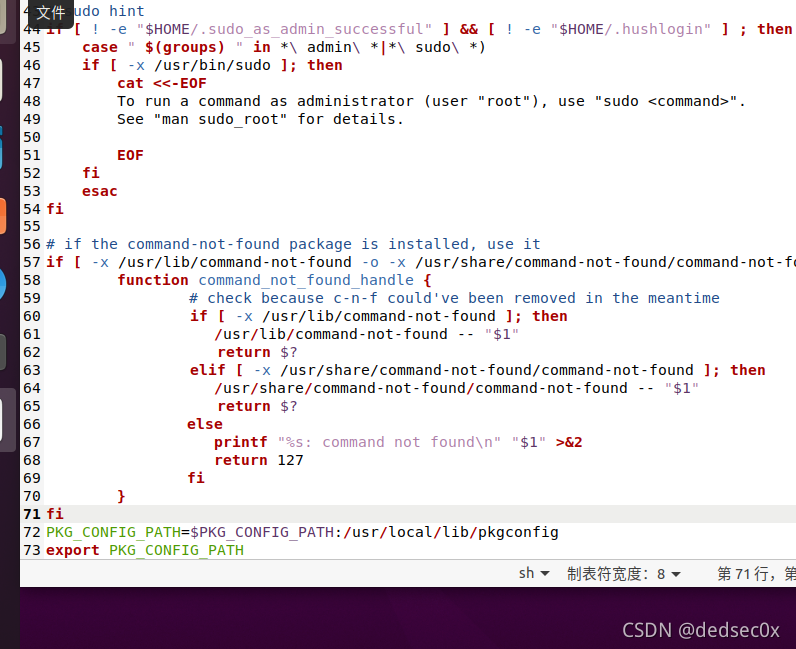Open the blue round Help dock icon
The image size is (796, 649).
pyautogui.click(x=3, y=284)
